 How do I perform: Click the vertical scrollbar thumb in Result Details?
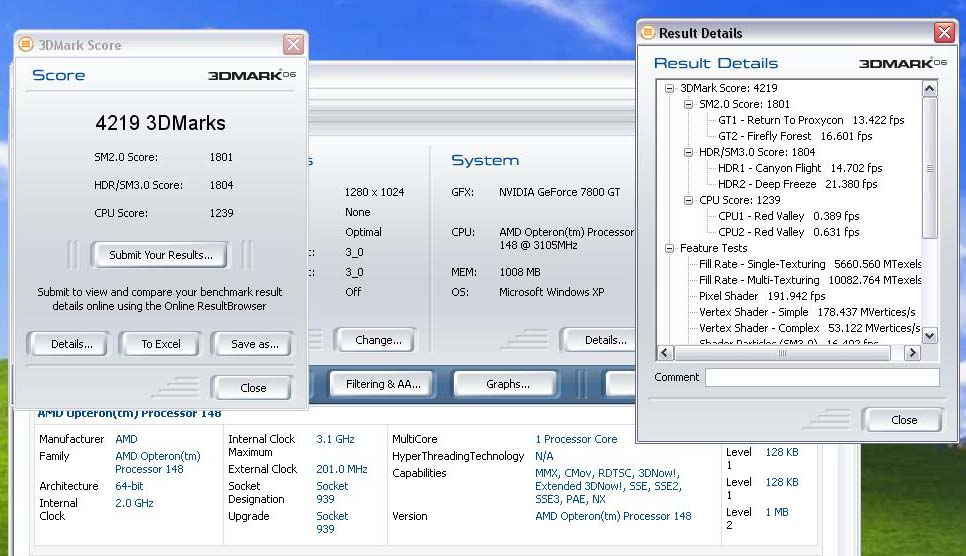coord(930,168)
